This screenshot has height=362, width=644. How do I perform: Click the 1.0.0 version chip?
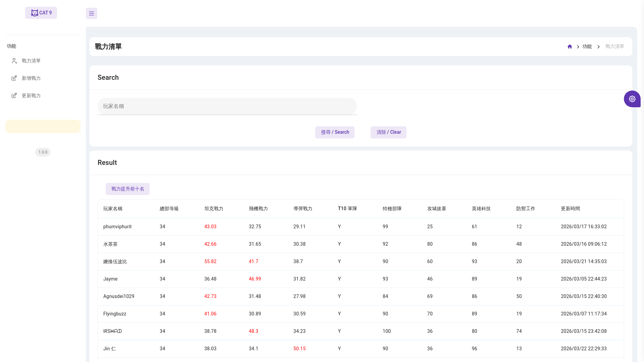tap(43, 152)
